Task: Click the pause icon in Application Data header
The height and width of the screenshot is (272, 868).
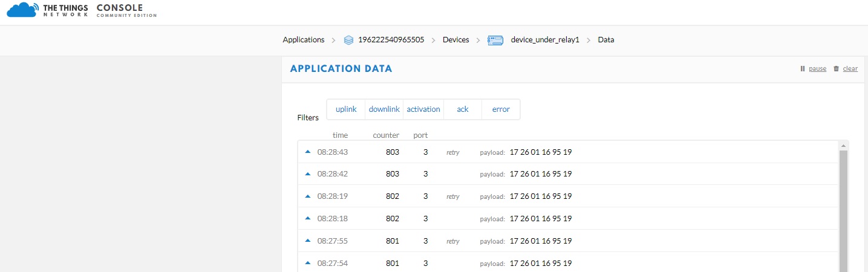Action: 803,69
